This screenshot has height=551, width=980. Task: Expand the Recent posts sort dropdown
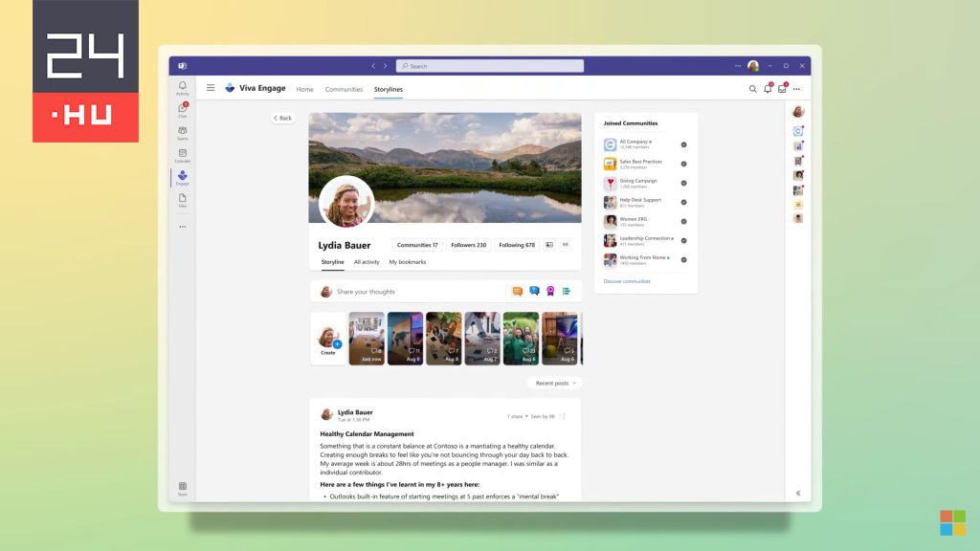555,383
